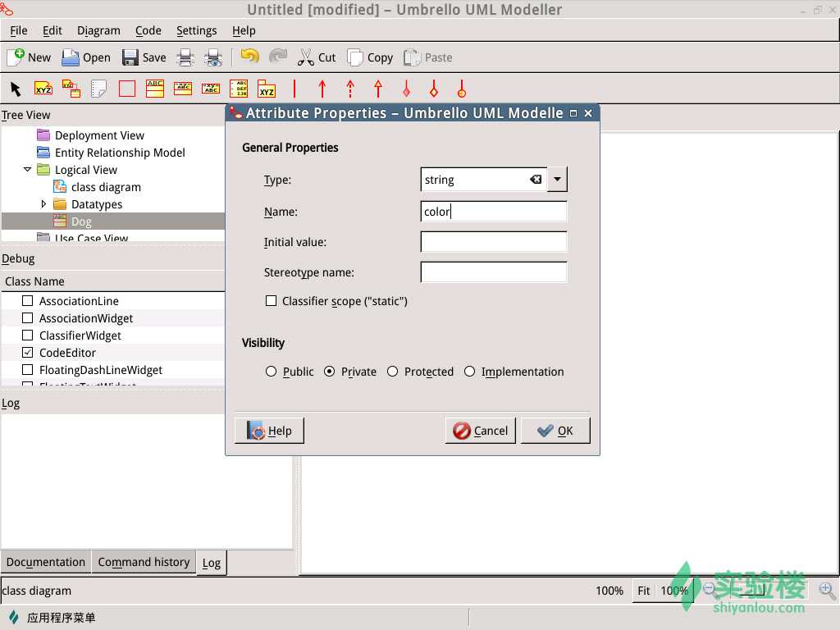This screenshot has height=630, width=840.
Task: Switch to Command history tab
Action: coord(144,562)
